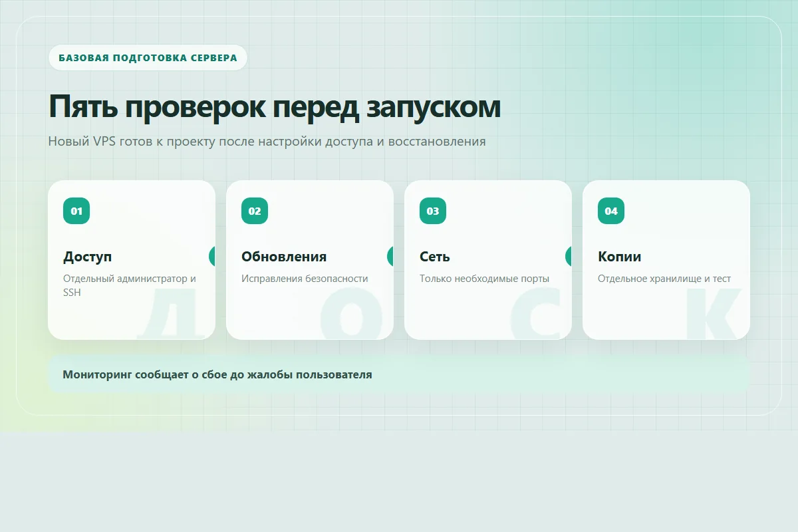Click the headline Пять проверок перед запуском
This screenshot has width=798, height=532.
(275, 106)
